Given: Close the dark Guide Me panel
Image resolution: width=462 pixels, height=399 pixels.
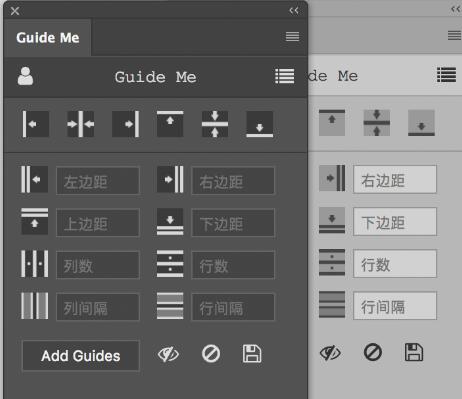Looking at the screenshot, I should (15, 11).
